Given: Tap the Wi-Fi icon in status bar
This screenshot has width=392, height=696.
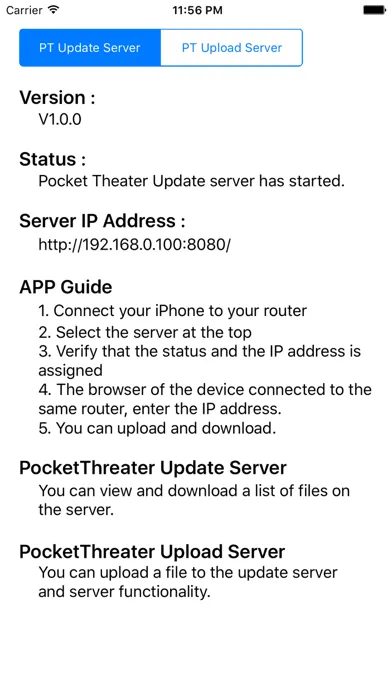Looking at the screenshot, I should pyautogui.click(x=53, y=10).
